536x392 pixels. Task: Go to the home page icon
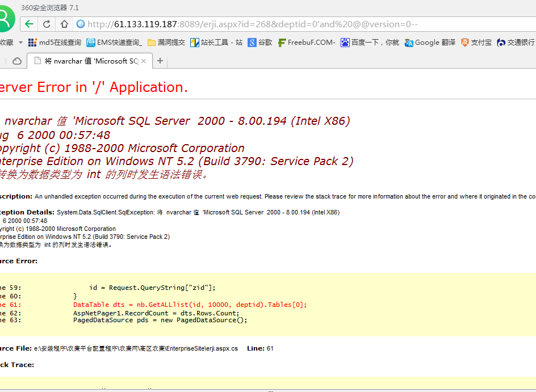64,24
